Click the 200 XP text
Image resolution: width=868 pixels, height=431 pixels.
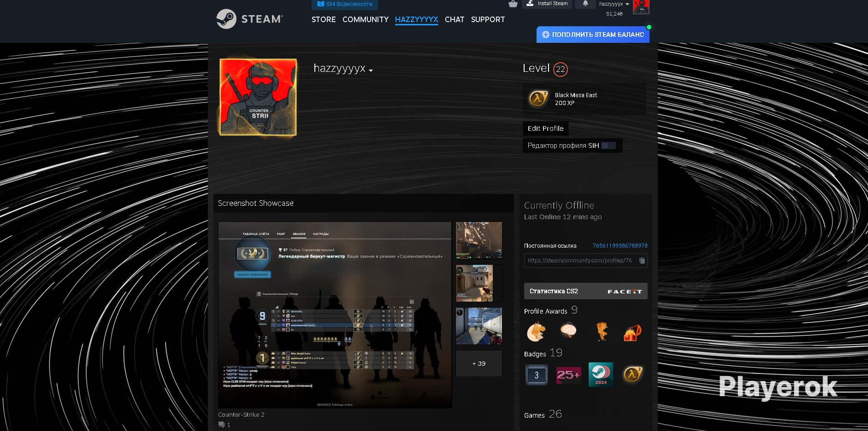pos(565,103)
